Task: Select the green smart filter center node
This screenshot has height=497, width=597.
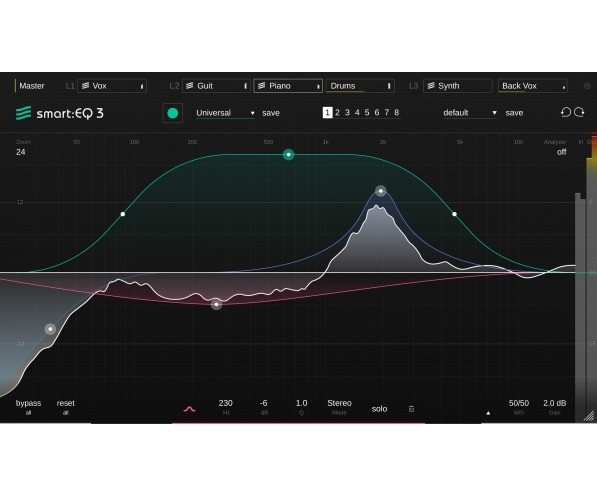Action: tap(289, 154)
